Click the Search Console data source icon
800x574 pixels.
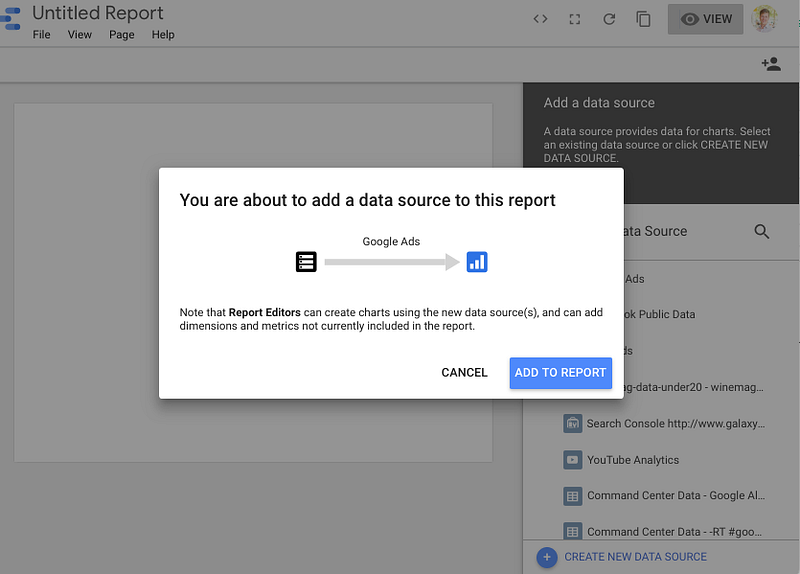[x=572, y=423]
